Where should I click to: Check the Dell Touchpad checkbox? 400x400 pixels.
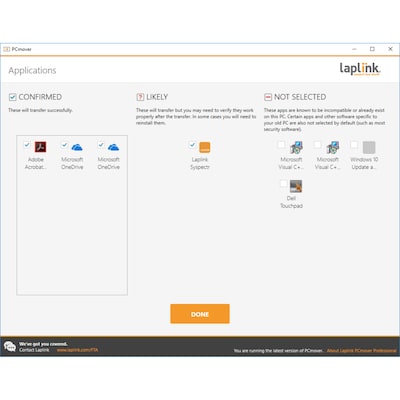283,183
